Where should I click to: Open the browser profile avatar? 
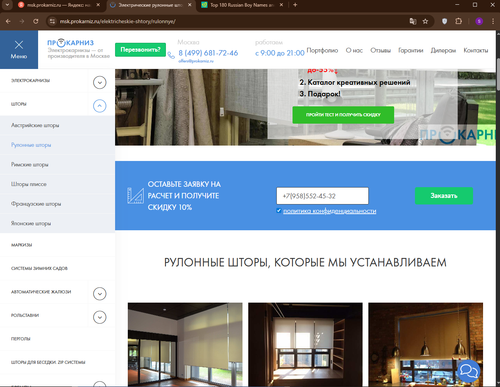point(479,21)
